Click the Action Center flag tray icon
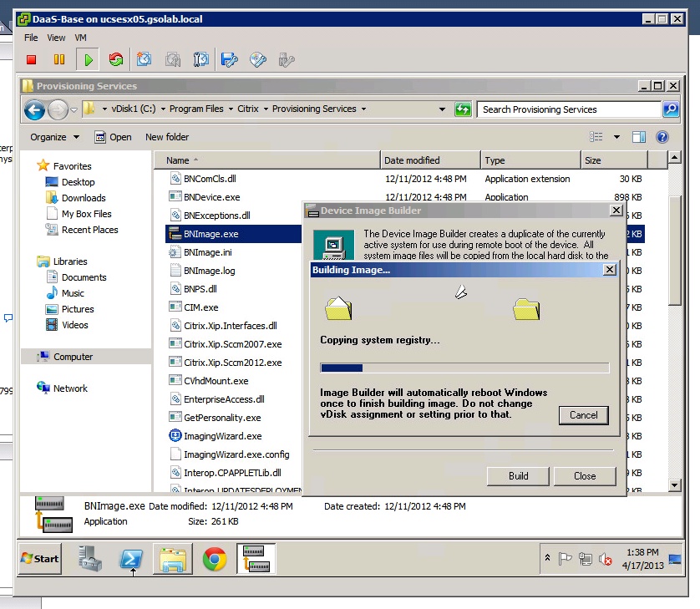The width and height of the screenshot is (700, 609). tap(565, 559)
